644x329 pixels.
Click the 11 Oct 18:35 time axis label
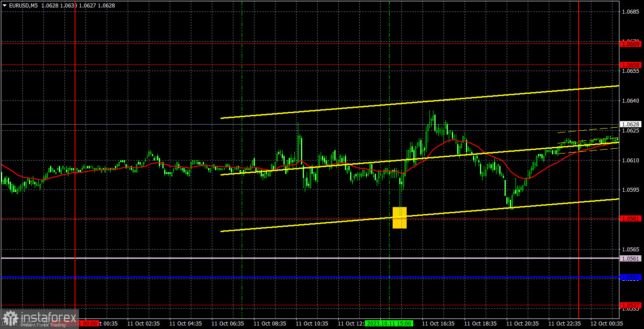coord(480,323)
